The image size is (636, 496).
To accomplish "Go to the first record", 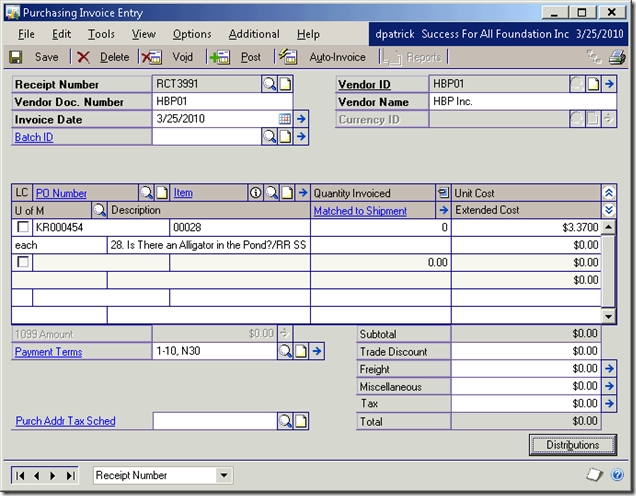I will tap(20, 475).
